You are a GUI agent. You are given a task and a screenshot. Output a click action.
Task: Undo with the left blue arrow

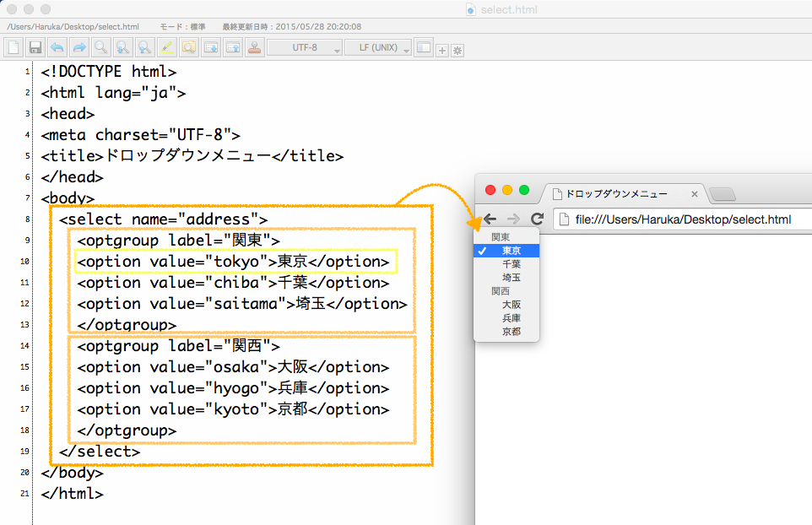tap(57, 47)
